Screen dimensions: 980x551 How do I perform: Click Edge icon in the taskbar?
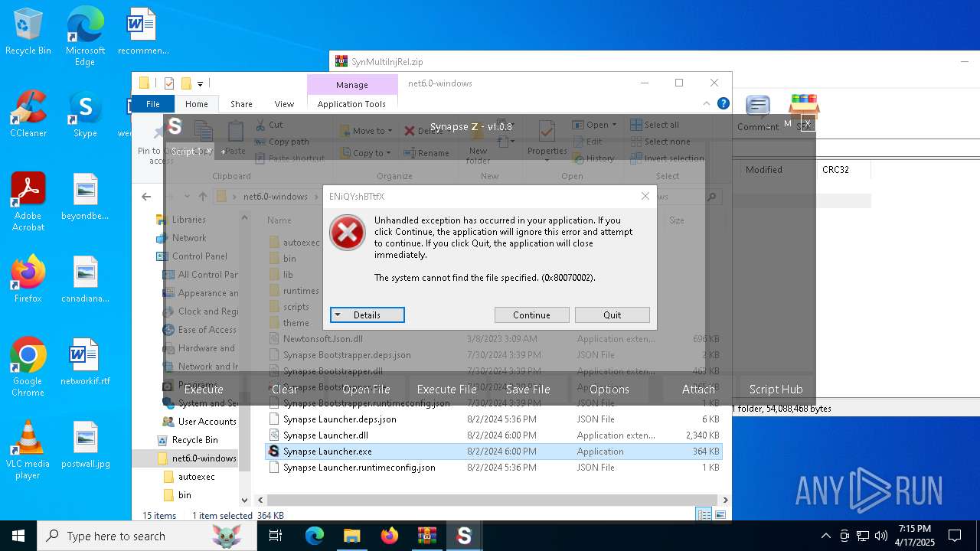(x=315, y=536)
